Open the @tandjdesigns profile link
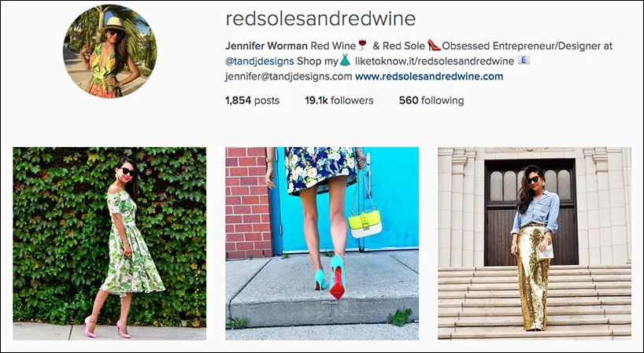The height and width of the screenshot is (353, 644). [x=260, y=61]
